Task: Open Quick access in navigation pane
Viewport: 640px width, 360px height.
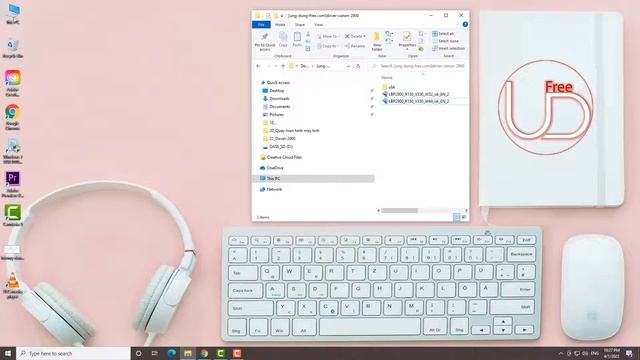Action: pyautogui.click(x=275, y=82)
